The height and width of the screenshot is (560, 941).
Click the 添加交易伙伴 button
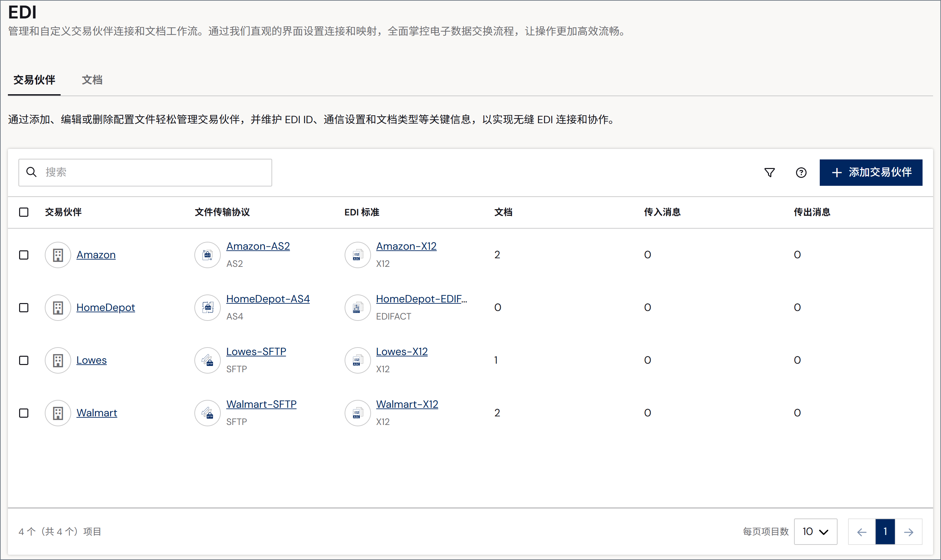(871, 173)
